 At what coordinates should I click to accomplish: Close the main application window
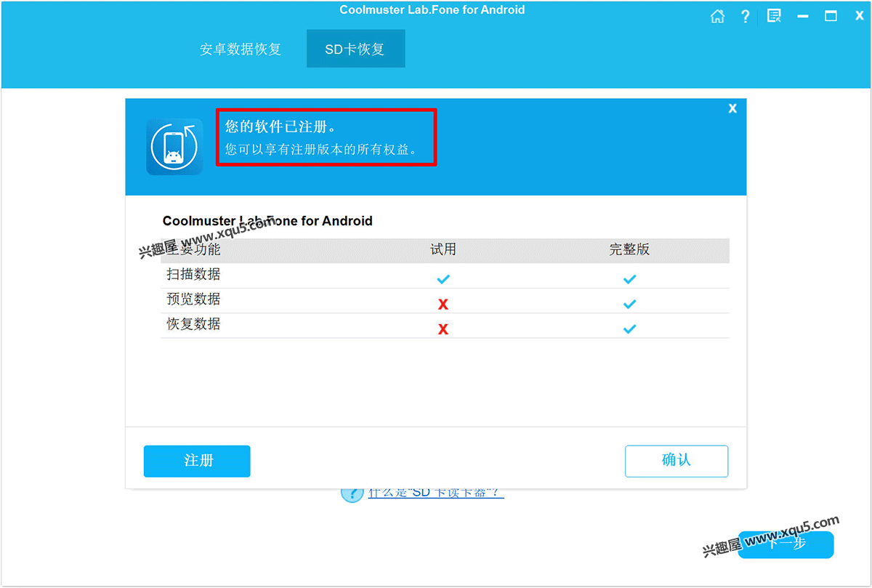tap(859, 16)
